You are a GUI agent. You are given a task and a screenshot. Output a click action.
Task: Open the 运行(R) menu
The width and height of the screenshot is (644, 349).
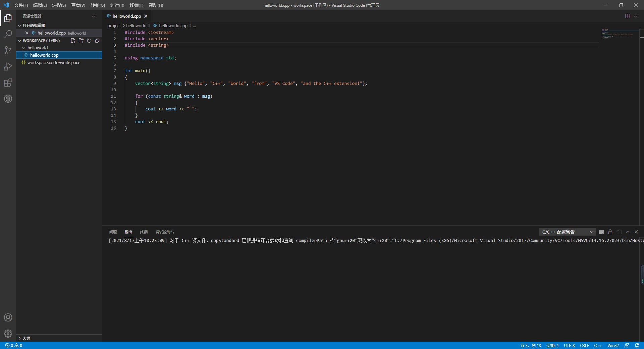pyautogui.click(x=117, y=5)
